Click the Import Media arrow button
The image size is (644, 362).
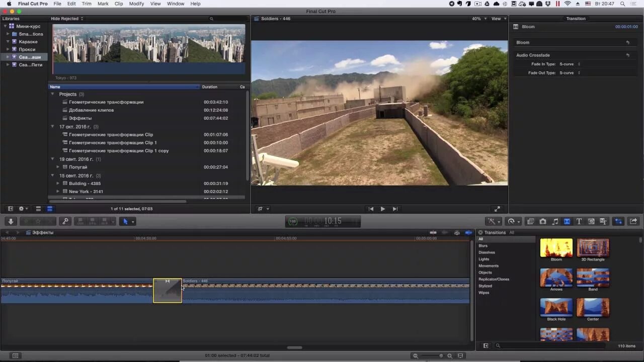[x=11, y=221]
